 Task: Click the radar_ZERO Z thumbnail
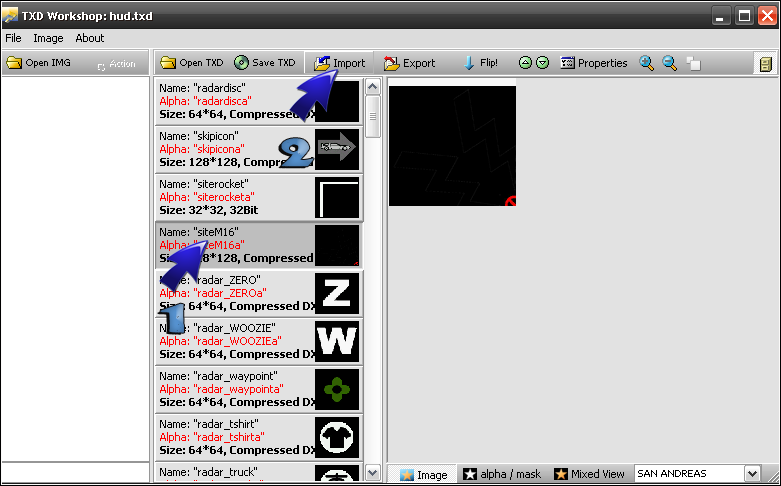[x=337, y=293]
